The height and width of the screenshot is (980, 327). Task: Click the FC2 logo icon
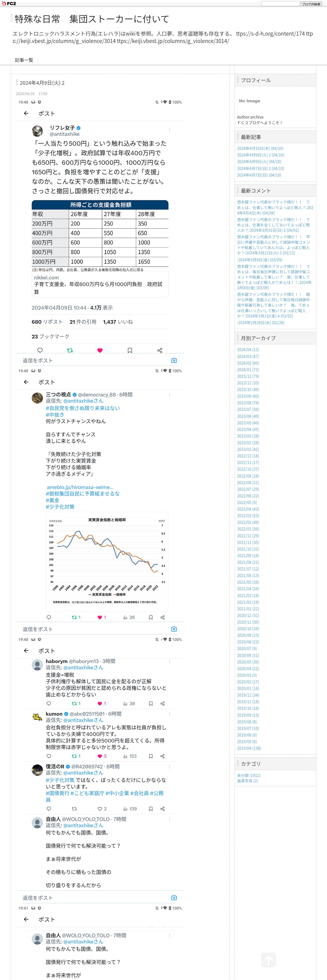click(9, 3)
